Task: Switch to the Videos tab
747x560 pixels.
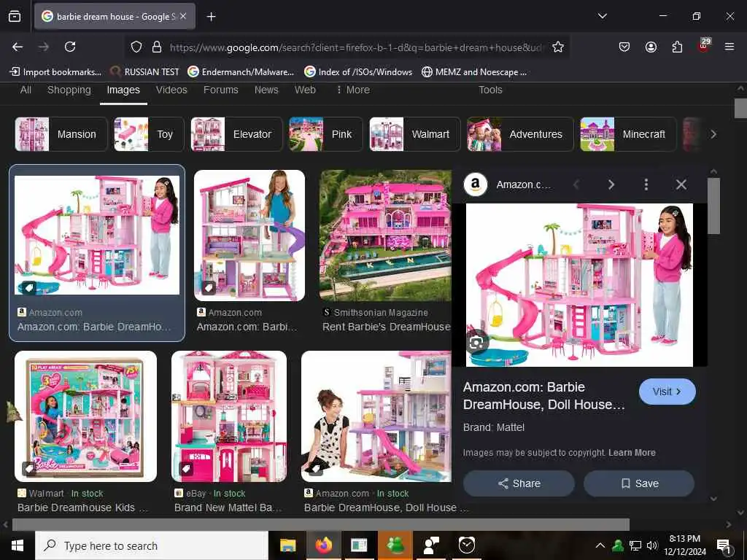Action: click(x=171, y=90)
